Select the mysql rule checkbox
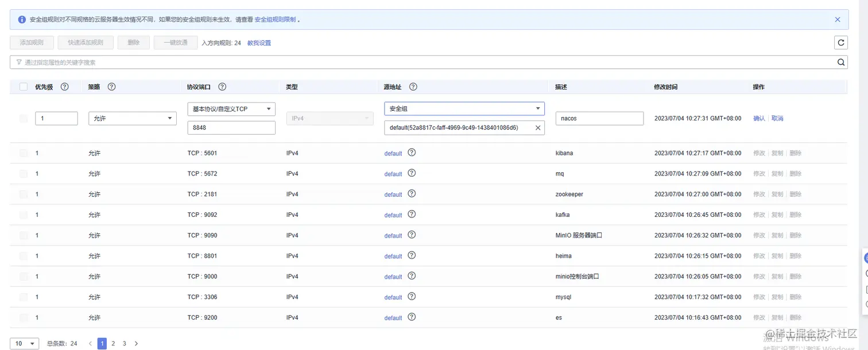This screenshot has height=350, width=868. [24, 297]
